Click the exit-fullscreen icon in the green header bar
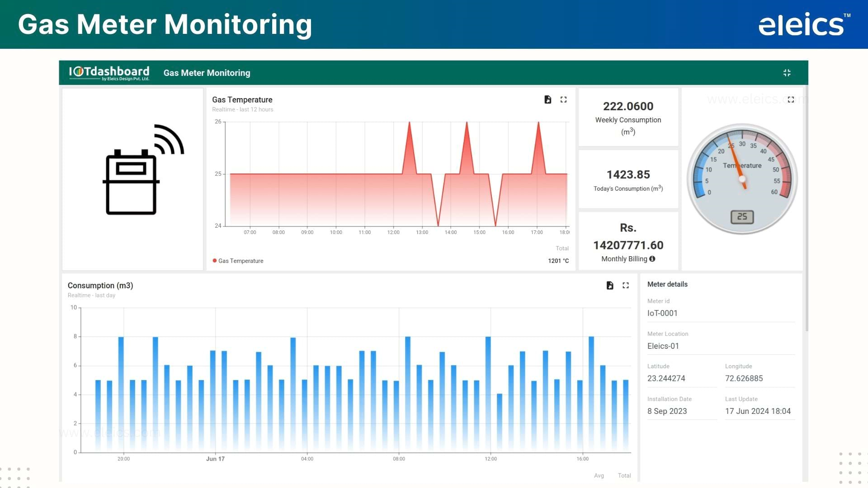Screen dimensions: 868x488 pos(787,72)
